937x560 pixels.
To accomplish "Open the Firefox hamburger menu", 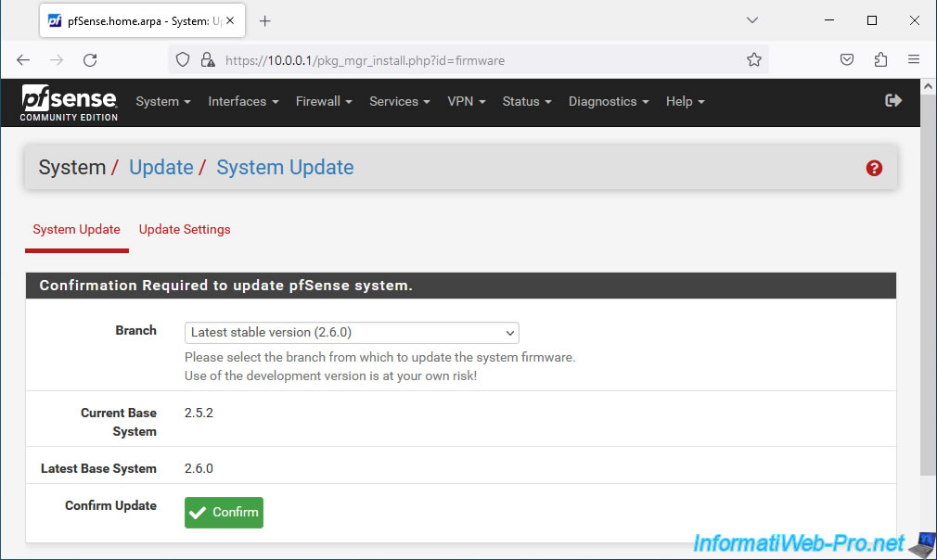I will click(914, 59).
